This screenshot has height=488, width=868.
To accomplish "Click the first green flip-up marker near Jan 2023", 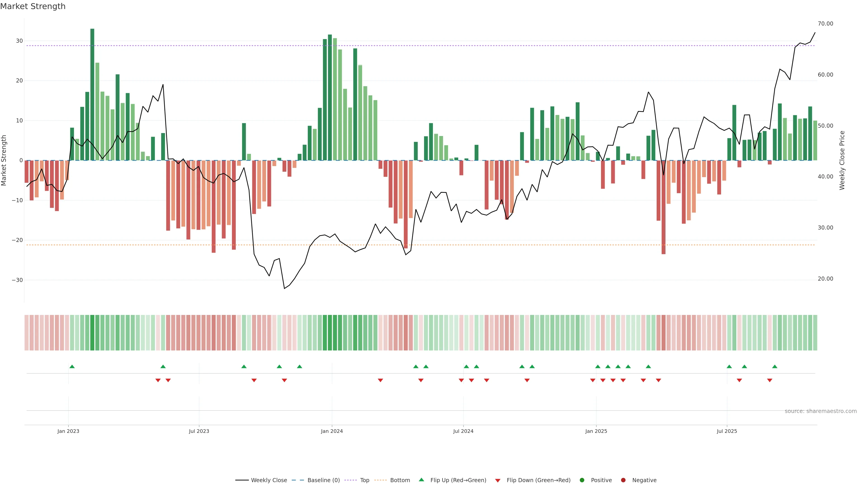I will tap(72, 366).
